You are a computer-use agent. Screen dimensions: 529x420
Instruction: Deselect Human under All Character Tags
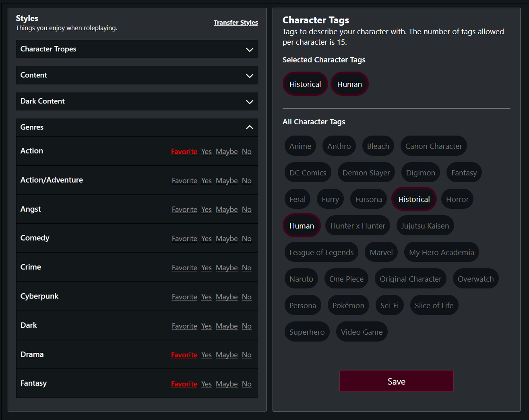coord(302,226)
